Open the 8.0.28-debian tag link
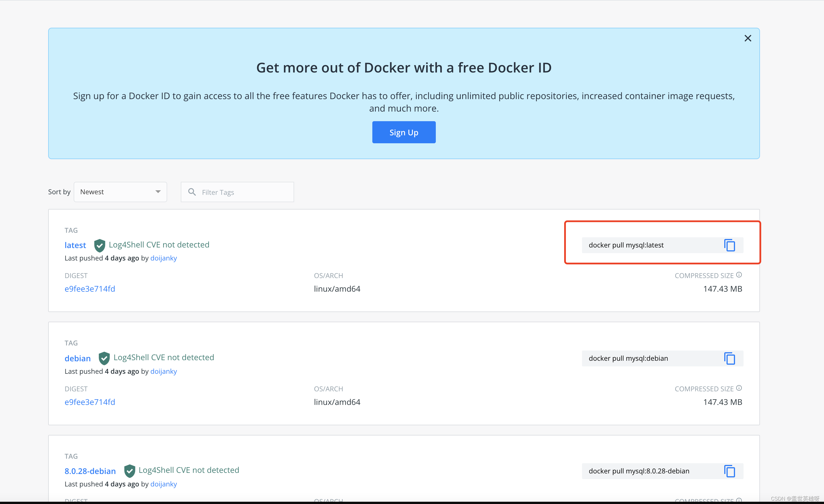Screen dimensions: 824x504 pos(90,471)
